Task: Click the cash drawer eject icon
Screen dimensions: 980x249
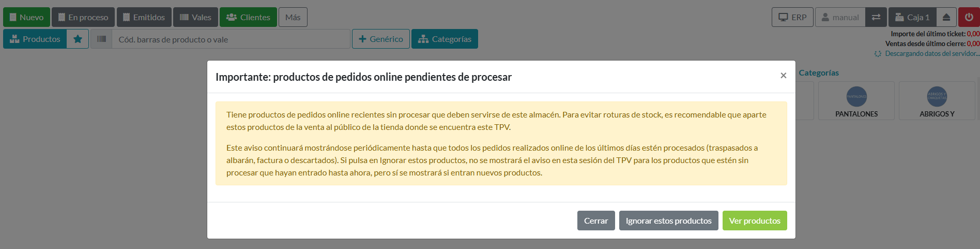Action: pos(946,17)
